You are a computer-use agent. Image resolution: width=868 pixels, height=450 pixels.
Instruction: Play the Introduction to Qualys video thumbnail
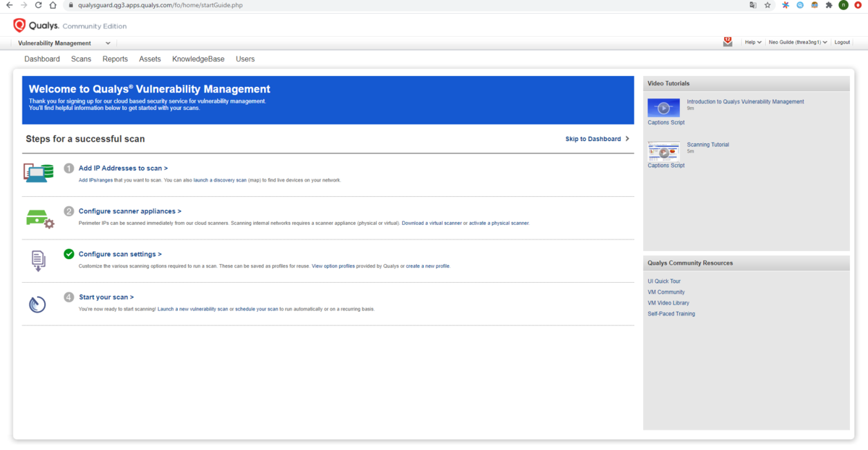[x=665, y=108]
